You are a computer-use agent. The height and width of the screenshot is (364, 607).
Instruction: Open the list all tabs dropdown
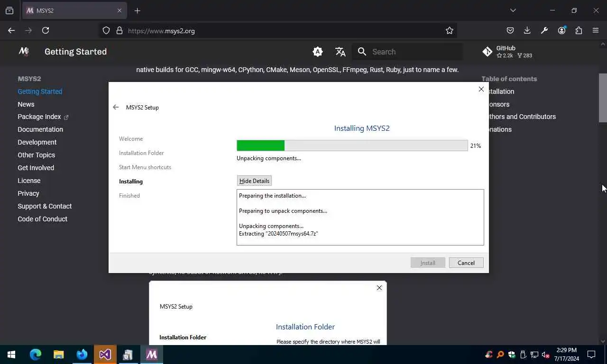coord(513,10)
